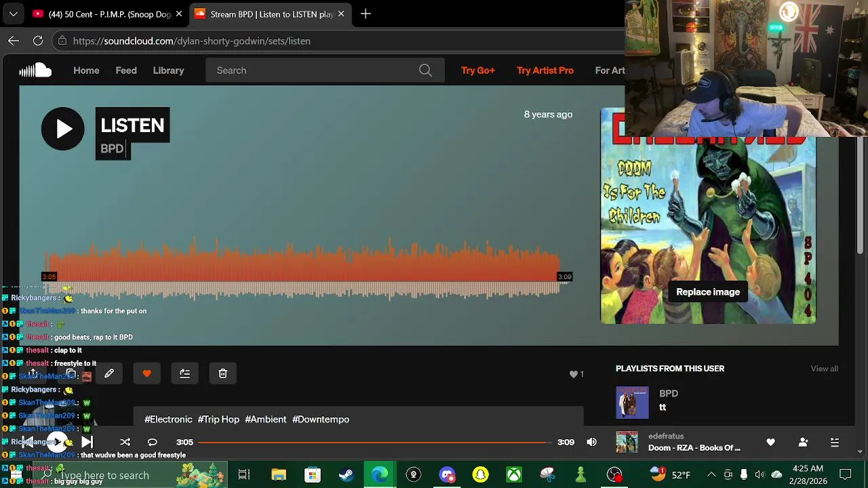
Task: Open the Home navigation item
Action: click(86, 70)
